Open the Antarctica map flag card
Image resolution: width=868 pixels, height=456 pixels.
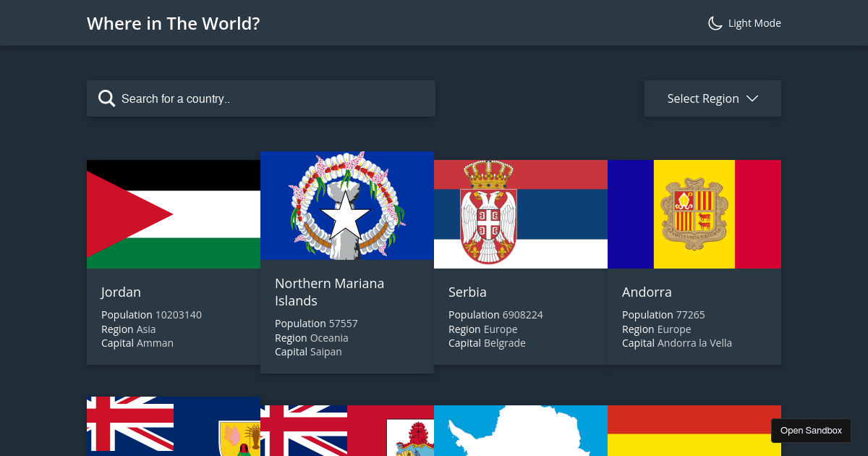tap(521, 431)
